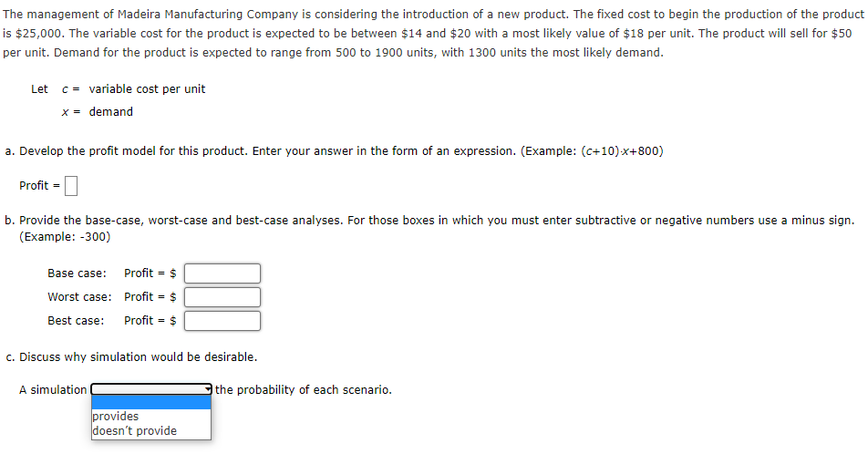Click the "variable cost per unit" definition
Screen dimensions: 868x454
coord(148,89)
